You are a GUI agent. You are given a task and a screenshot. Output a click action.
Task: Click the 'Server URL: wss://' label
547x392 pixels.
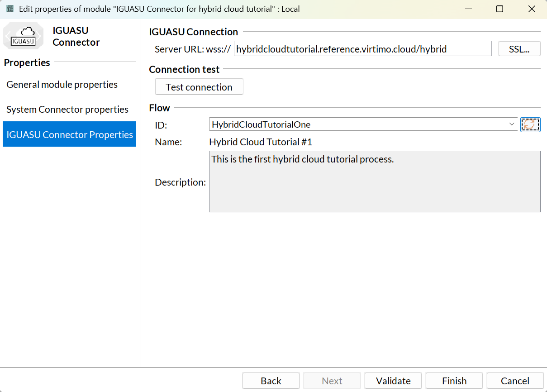(193, 49)
